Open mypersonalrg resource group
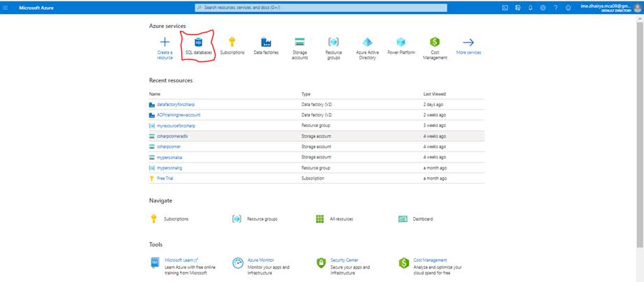This screenshot has height=282, width=644. click(x=170, y=168)
